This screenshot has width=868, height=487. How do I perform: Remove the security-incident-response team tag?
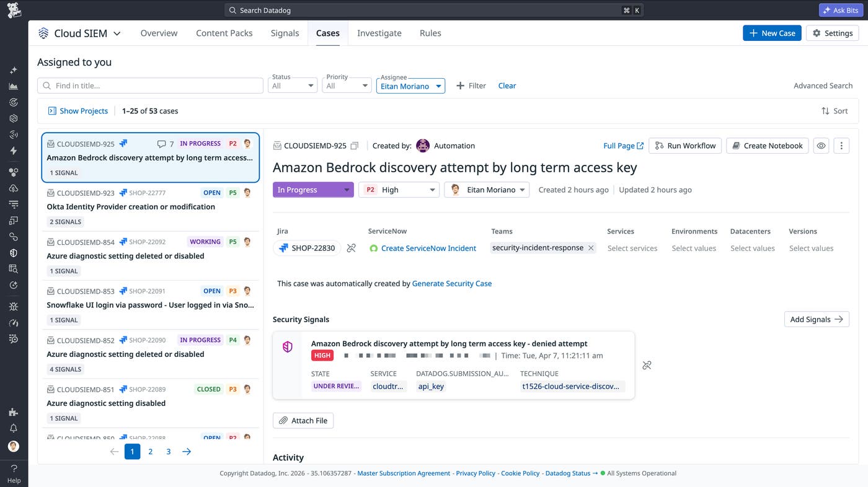tap(591, 248)
